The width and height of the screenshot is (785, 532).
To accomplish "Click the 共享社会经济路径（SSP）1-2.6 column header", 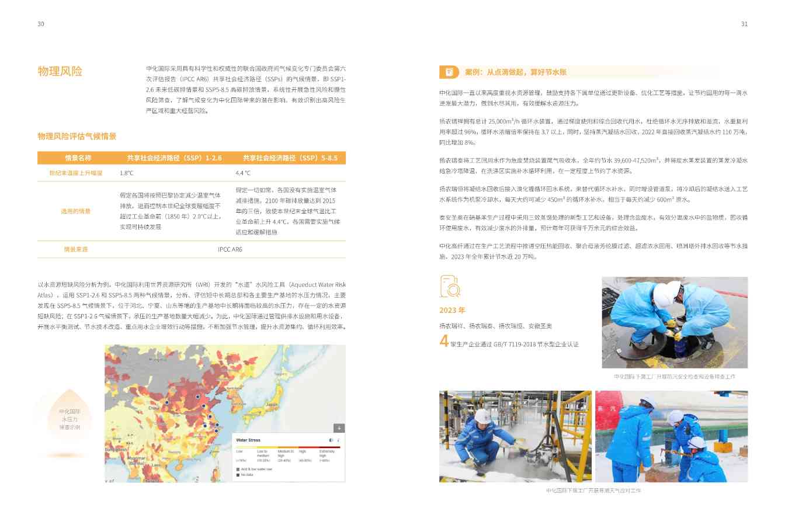I will pyautogui.click(x=174, y=158).
